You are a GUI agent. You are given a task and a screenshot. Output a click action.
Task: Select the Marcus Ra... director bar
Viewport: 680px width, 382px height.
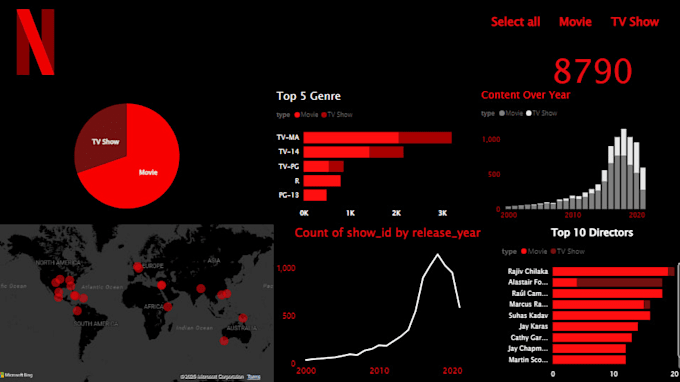(x=601, y=305)
